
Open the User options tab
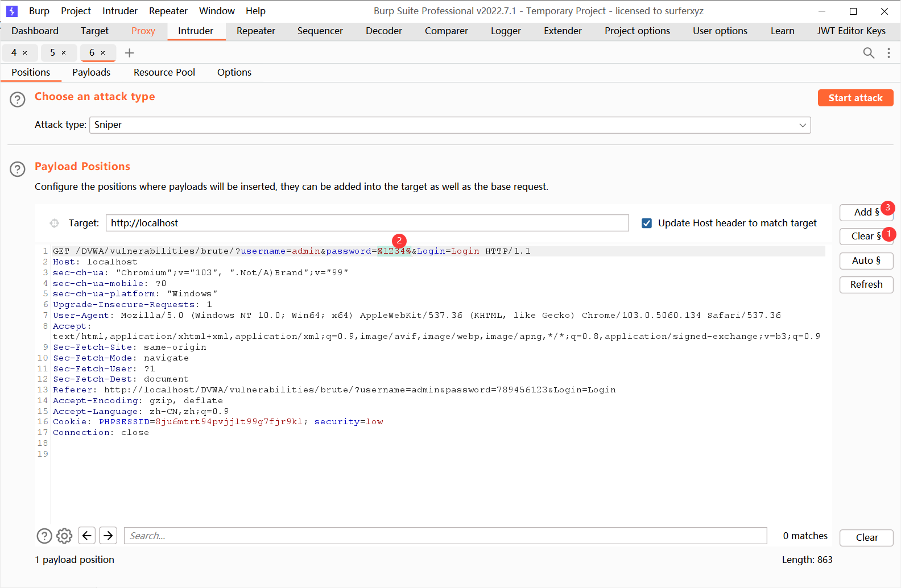(x=720, y=31)
